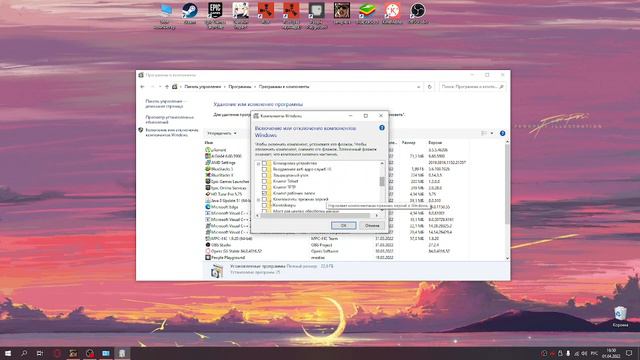640x360 pixels.
Task: Open Turn Windows features on or off link
Action: (x=172, y=132)
